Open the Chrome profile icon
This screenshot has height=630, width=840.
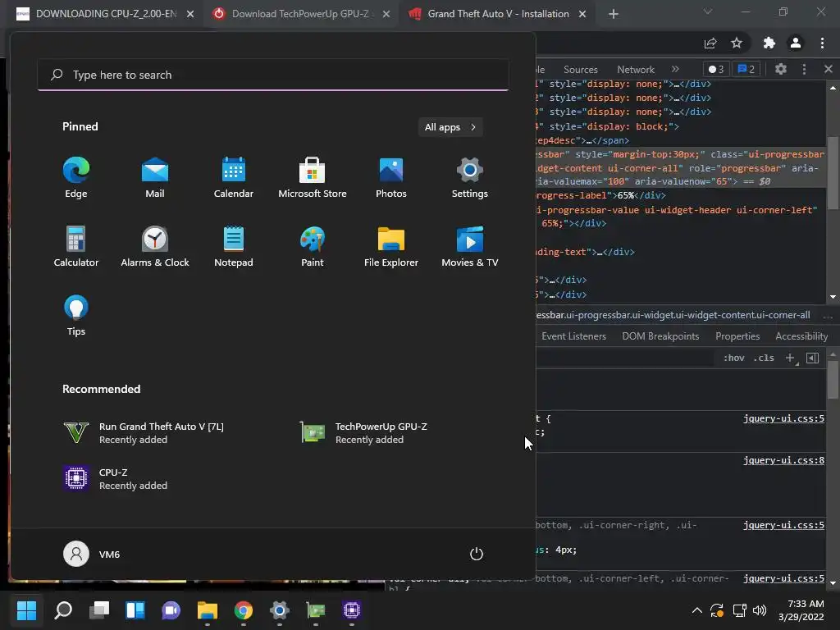point(796,43)
